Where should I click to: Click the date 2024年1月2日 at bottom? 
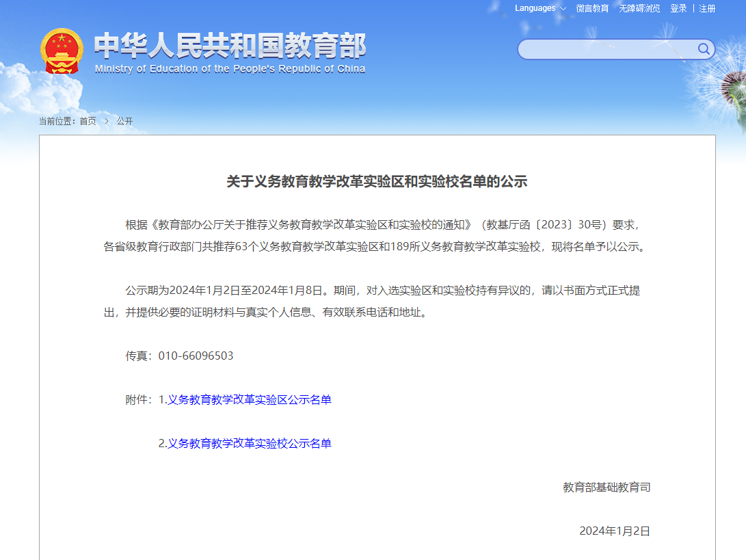[615, 531]
